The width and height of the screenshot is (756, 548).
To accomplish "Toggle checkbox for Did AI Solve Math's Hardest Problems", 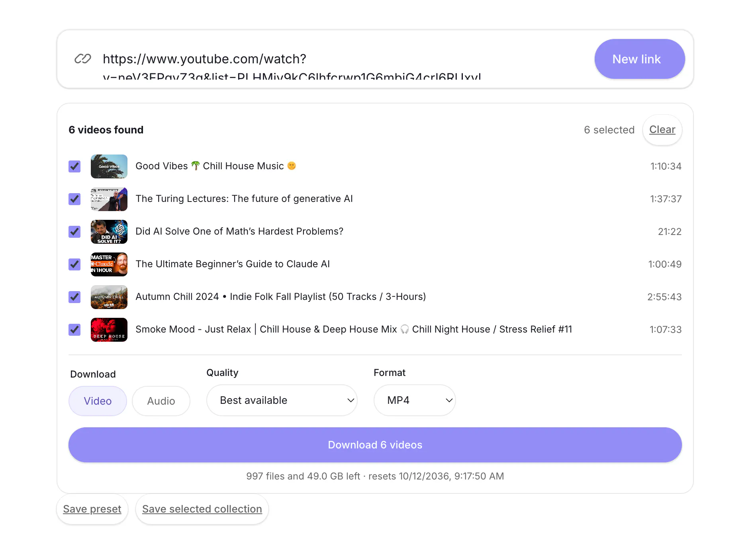I will (x=74, y=232).
